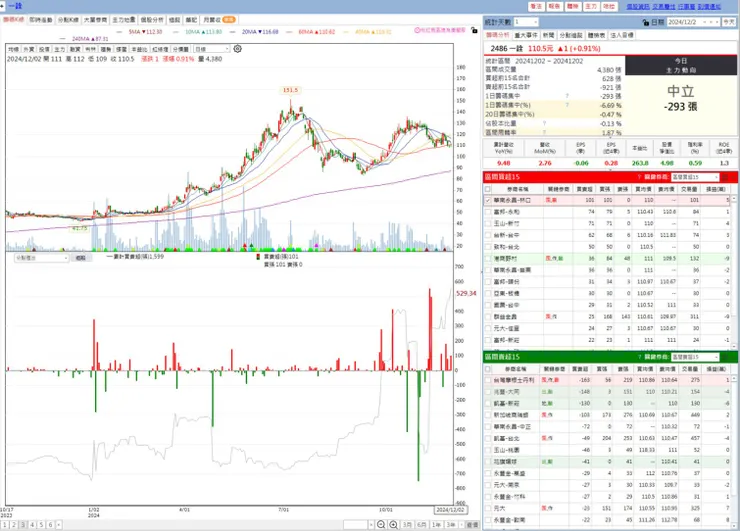Open the 日線 period dropdown
740x531 pixels.
click(212, 49)
